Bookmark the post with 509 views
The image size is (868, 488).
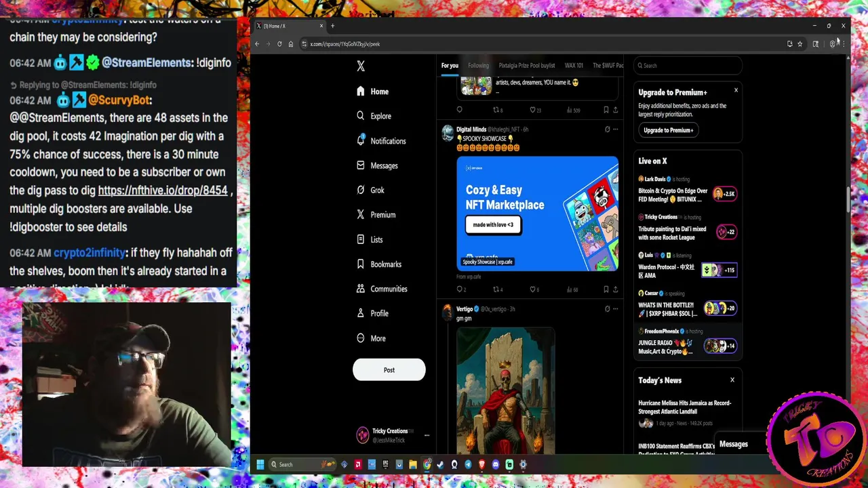coord(606,110)
